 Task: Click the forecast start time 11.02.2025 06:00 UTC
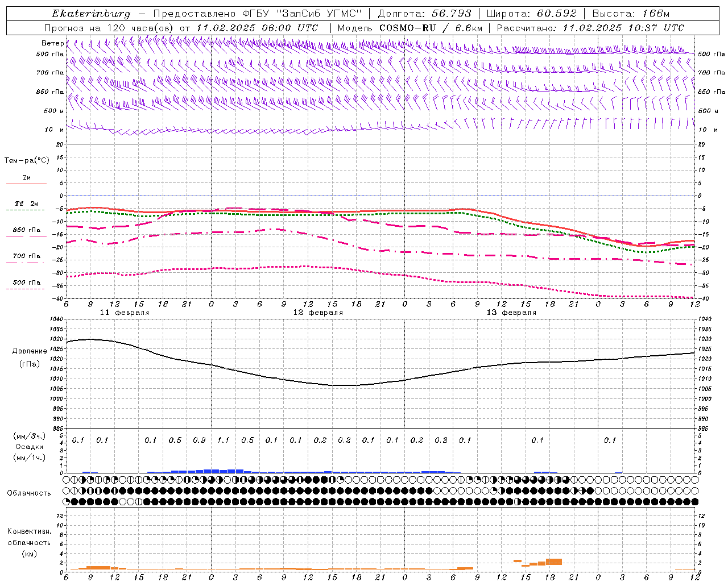click(257, 28)
